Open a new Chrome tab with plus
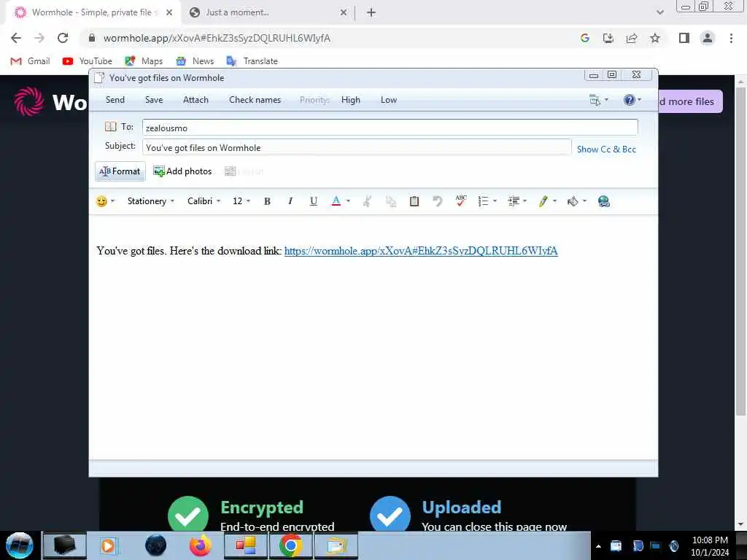Viewport: 747px width, 560px height. [371, 13]
